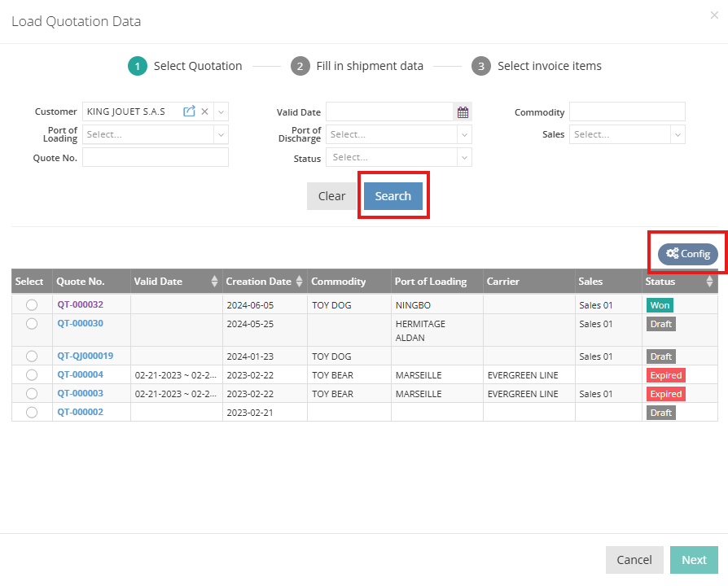728x586 pixels.
Task: Select the radio button for quote QT-000032
Action: (x=31, y=304)
